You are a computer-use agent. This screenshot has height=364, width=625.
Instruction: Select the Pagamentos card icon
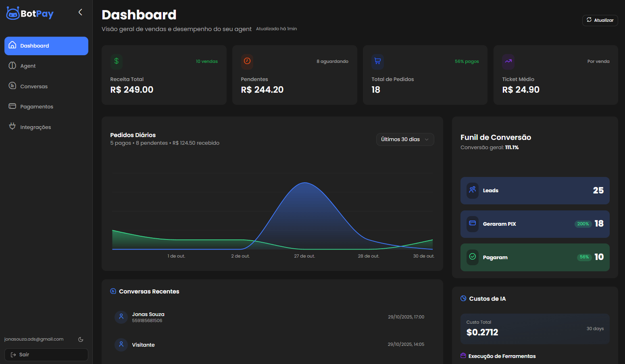coord(12,106)
